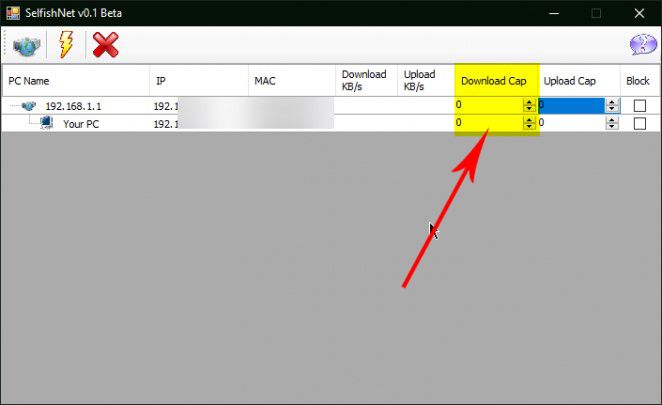
Task: Select the computer icon beside Your PC
Action: pos(46,123)
